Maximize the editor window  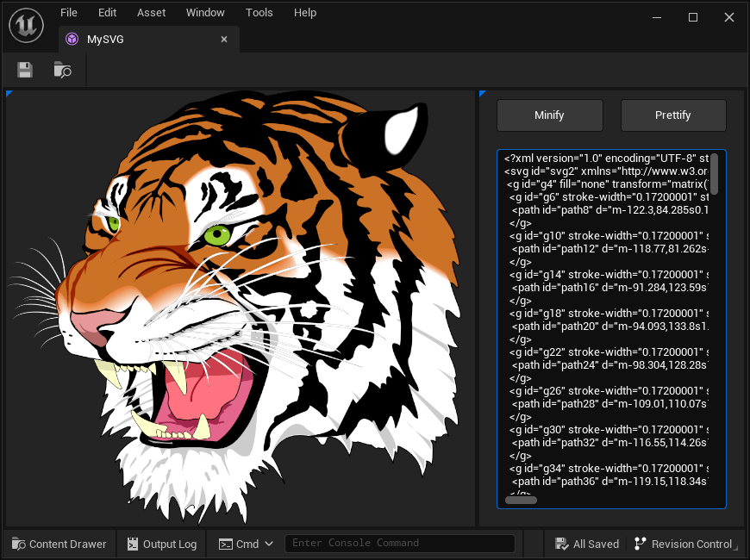[x=692, y=18]
